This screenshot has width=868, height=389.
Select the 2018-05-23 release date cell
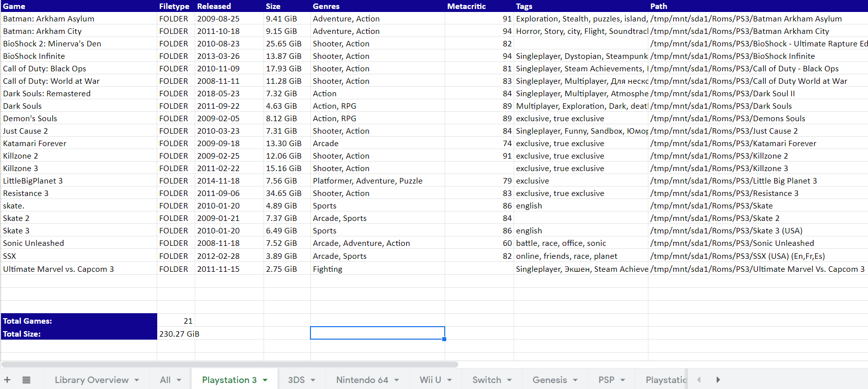click(x=229, y=93)
